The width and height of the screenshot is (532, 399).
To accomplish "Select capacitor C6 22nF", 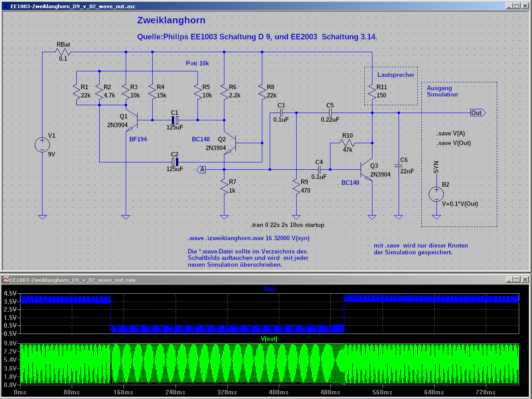I will coord(399,166).
